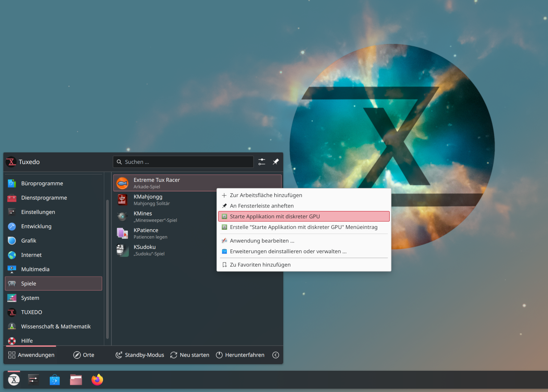Open the Entwicklung category
Image resolution: width=548 pixels, height=392 pixels.
pyautogui.click(x=53, y=226)
